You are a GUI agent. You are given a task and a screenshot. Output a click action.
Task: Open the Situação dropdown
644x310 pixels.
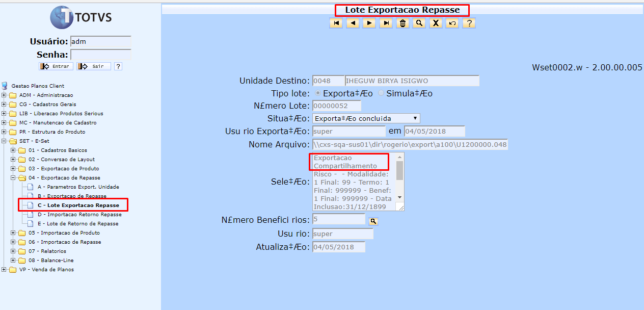pos(366,118)
